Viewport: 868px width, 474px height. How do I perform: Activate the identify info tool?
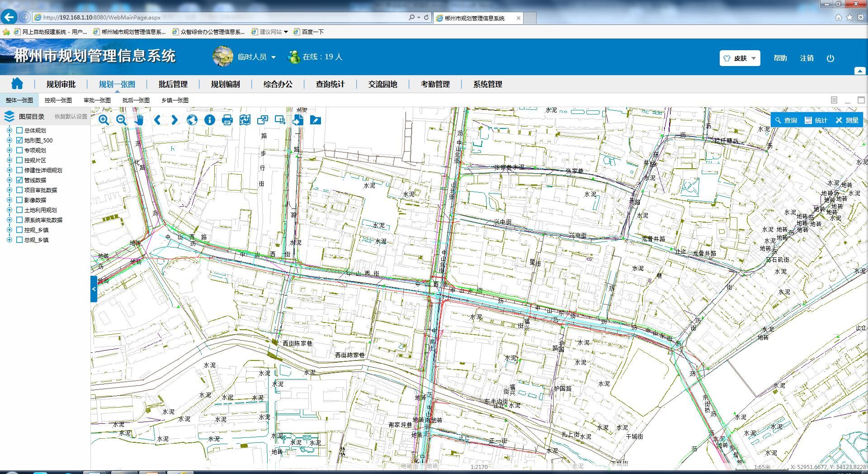click(x=209, y=120)
